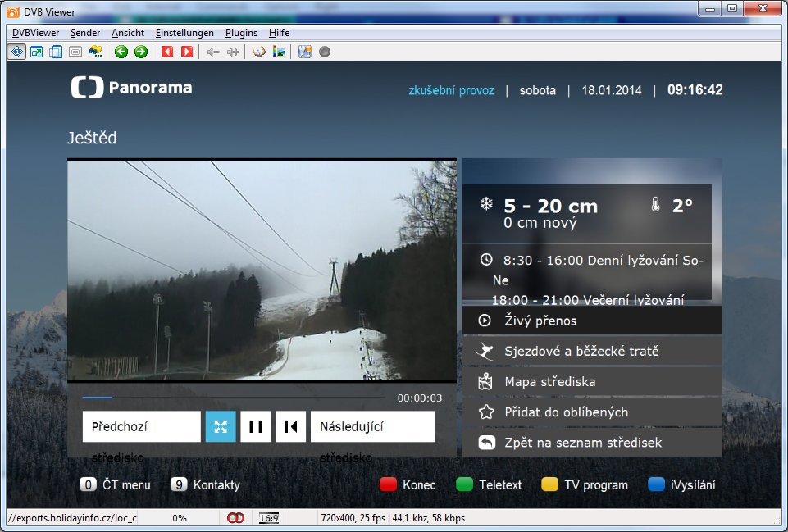Click the skier icon
788x532 pixels.
tap(485, 351)
